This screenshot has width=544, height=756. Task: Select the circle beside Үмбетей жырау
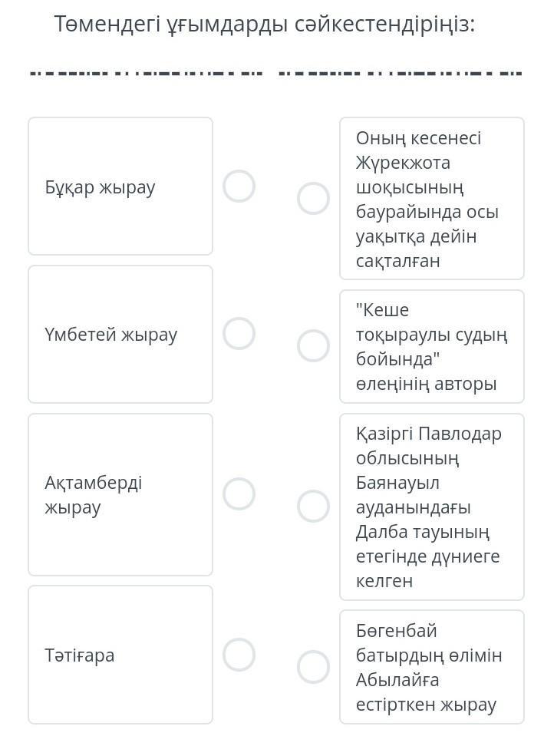[239, 334]
